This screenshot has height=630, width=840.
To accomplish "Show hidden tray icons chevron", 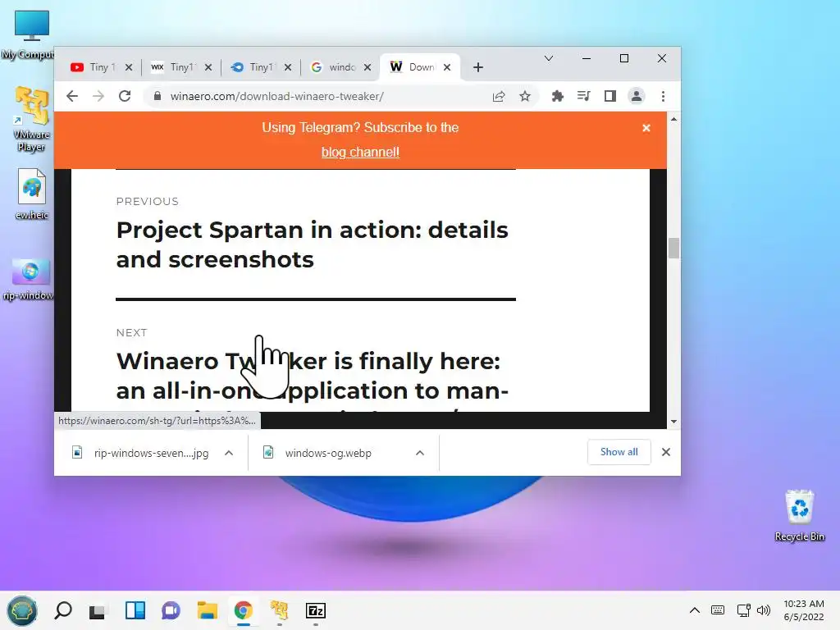I will (x=694, y=610).
